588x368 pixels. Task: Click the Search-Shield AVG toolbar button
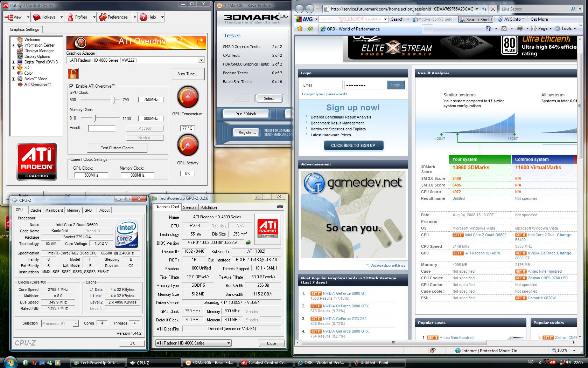tap(476, 19)
